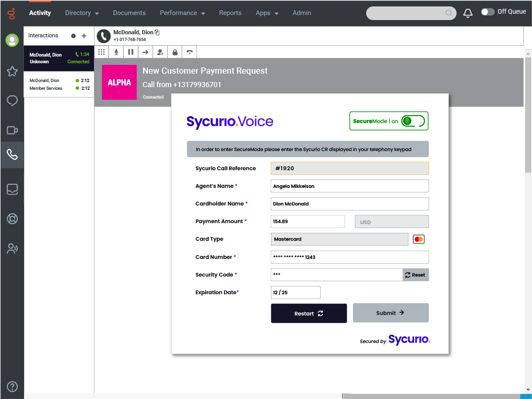Open notifications bell

[x=468, y=13]
